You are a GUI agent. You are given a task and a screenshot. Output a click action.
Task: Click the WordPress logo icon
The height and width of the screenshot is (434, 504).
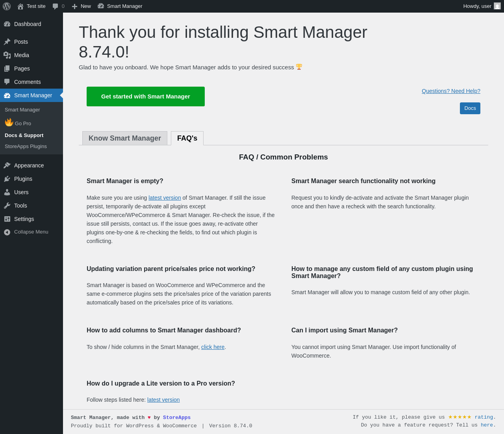coord(7,6)
